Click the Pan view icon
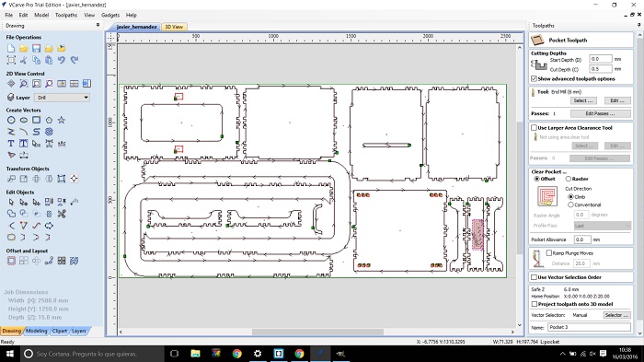Screen dimensions: 644x362 pyautogui.click(x=11, y=84)
